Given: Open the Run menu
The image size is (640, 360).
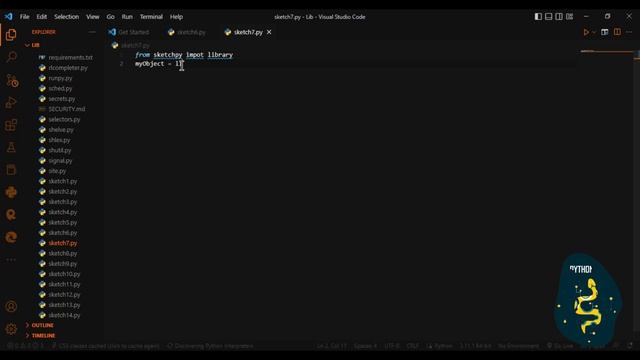Looking at the screenshot, I should click(127, 17).
